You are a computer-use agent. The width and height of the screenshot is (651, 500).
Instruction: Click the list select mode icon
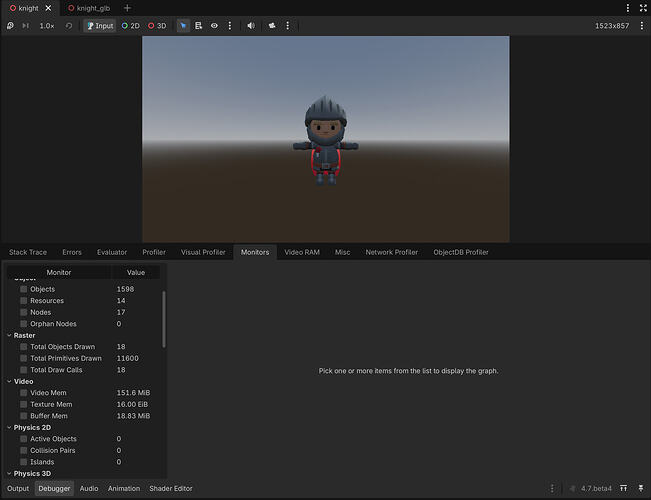pyautogui.click(x=198, y=26)
